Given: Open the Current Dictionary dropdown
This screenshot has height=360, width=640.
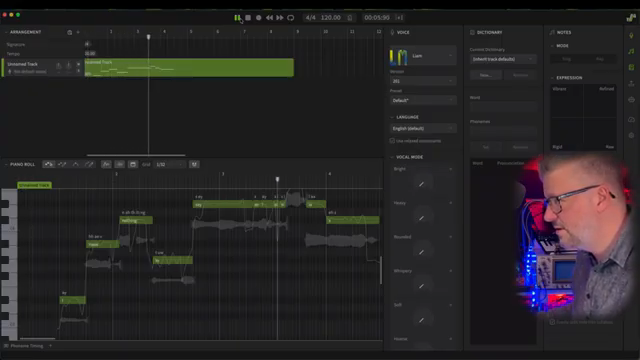Looking at the screenshot, I should pos(502,59).
